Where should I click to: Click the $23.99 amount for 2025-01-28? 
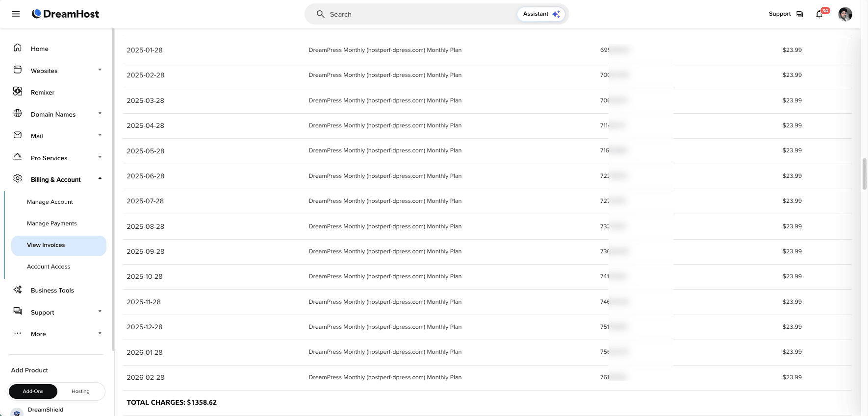pyautogui.click(x=792, y=50)
